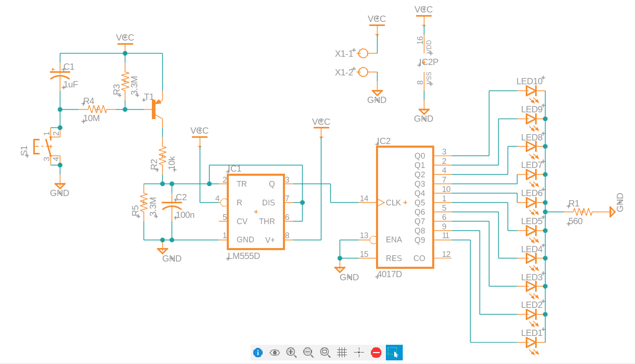Select the 4017D counter chip IC2

(405, 207)
